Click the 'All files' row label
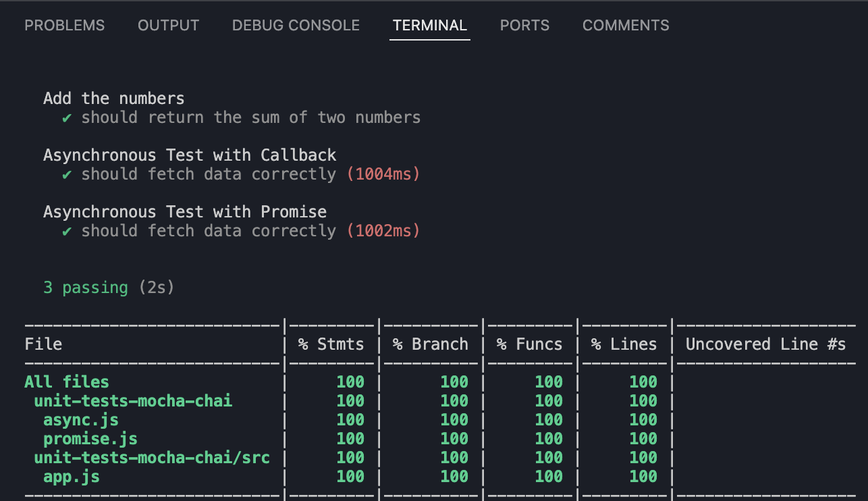The width and height of the screenshot is (868, 501). pyautogui.click(x=67, y=382)
